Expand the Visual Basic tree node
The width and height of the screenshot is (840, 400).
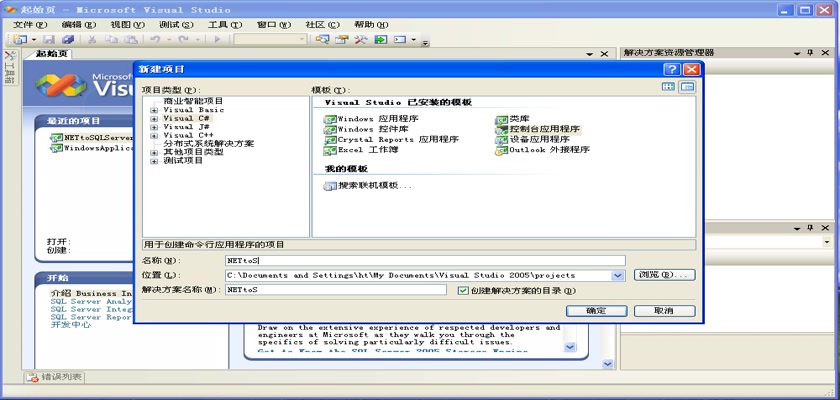(154, 110)
